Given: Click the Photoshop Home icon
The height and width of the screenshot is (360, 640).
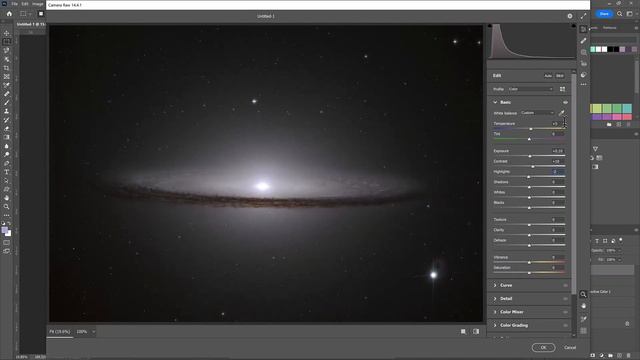Looking at the screenshot, I should point(9,14).
